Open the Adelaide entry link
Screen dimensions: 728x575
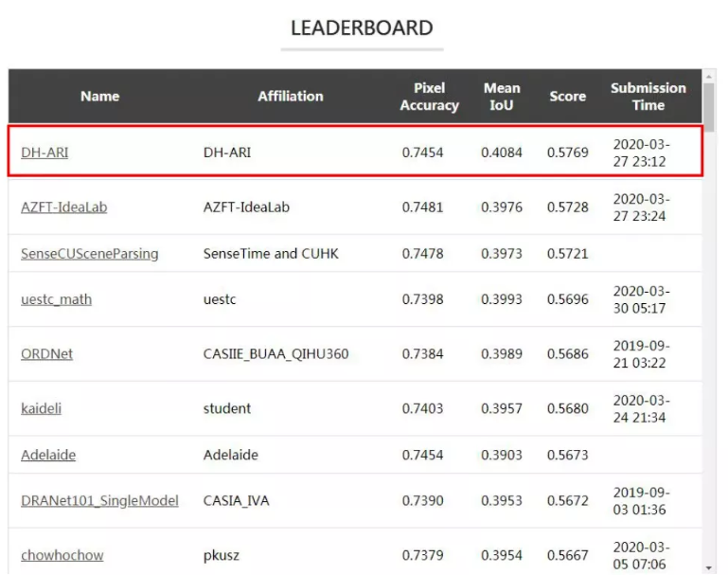click(x=48, y=455)
